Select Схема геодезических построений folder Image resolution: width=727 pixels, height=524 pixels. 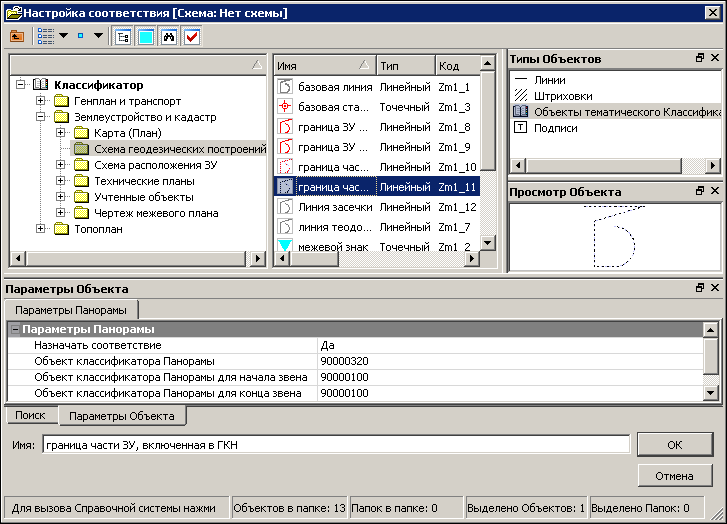coord(180,149)
